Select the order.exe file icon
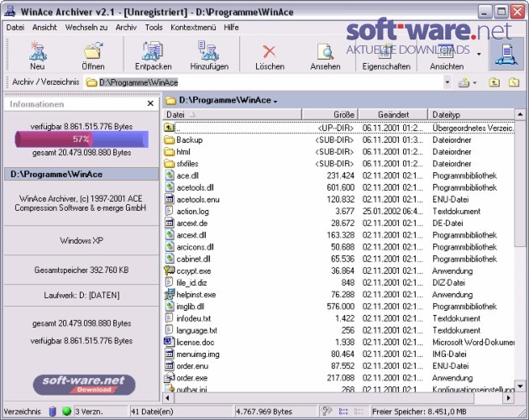 click(x=169, y=377)
